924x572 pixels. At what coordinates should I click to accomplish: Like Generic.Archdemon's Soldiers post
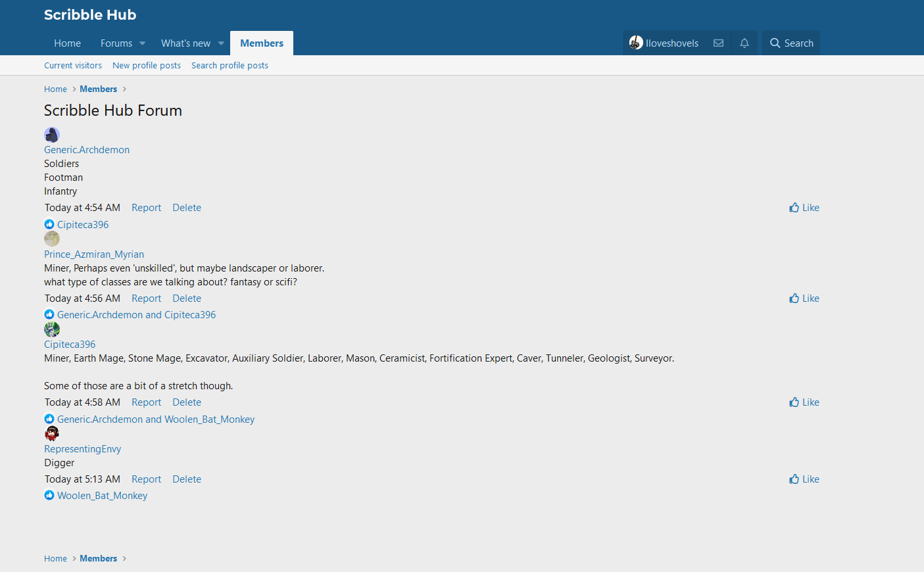[x=804, y=208]
